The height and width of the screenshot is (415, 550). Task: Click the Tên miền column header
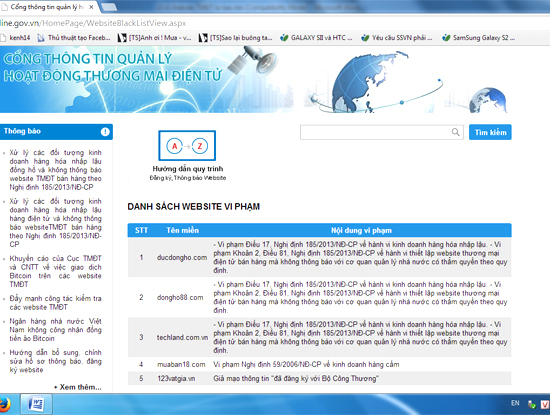(182, 230)
